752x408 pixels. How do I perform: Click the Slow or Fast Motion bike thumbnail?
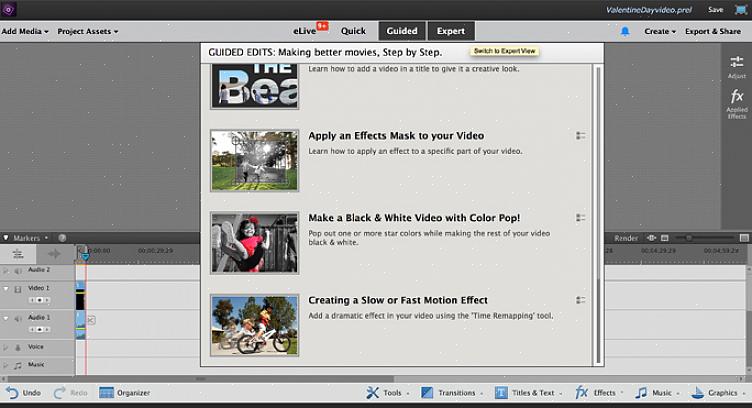click(255, 325)
